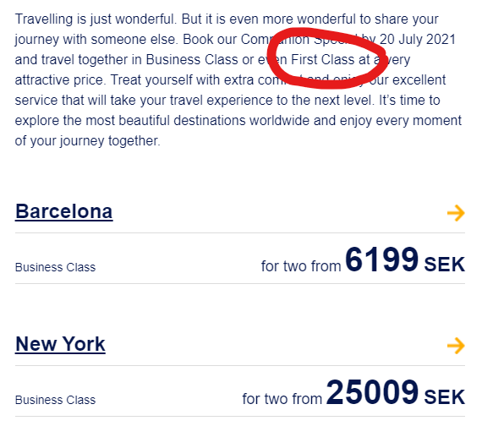This screenshot has height=448, width=493.
Task: Click the orange arrow beside Barcelona
Action: (x=456, y=213)
